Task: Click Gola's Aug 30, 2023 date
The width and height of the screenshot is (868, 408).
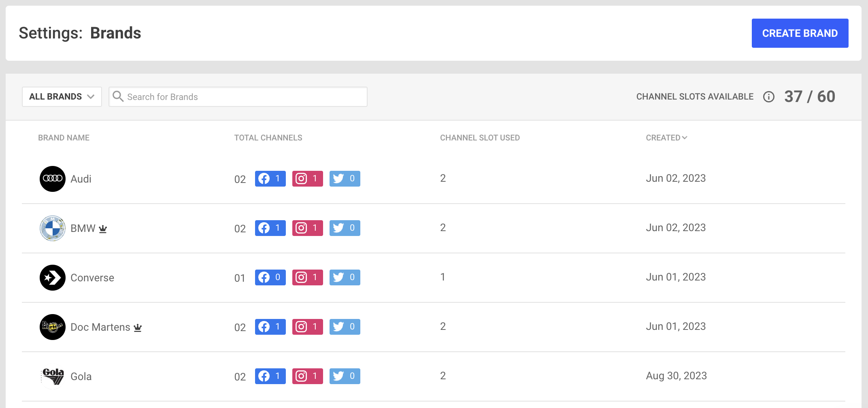Action: 677,376
